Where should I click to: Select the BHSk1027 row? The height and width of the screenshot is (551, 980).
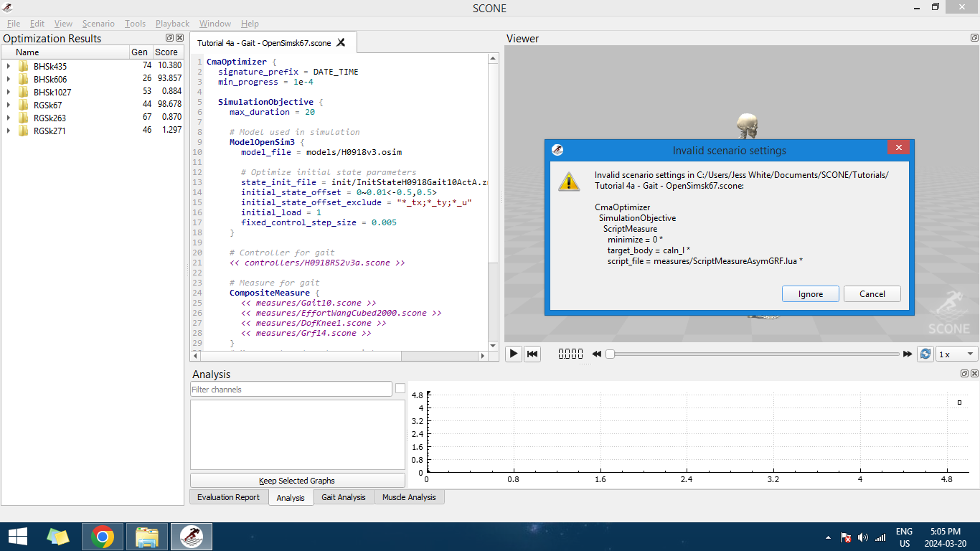[93, 92]
